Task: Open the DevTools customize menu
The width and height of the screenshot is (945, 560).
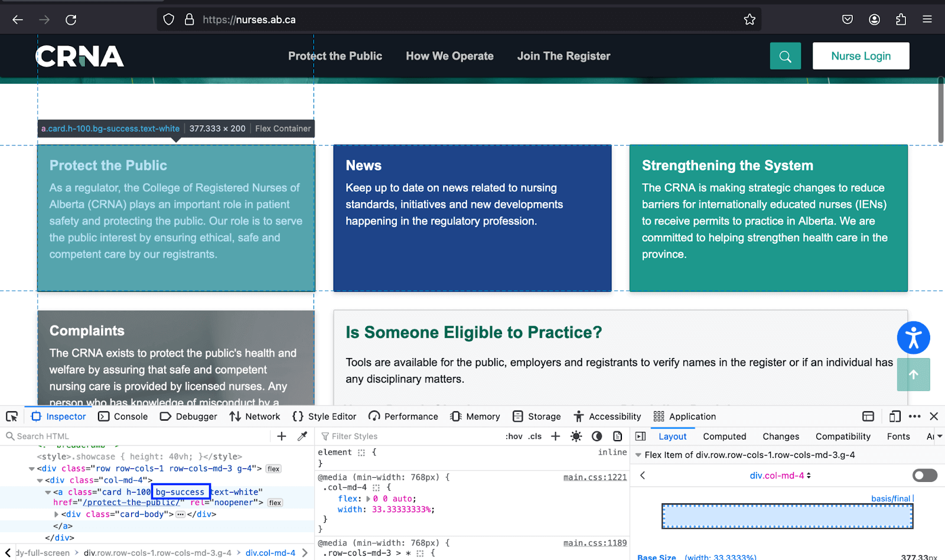Action: 915,416
